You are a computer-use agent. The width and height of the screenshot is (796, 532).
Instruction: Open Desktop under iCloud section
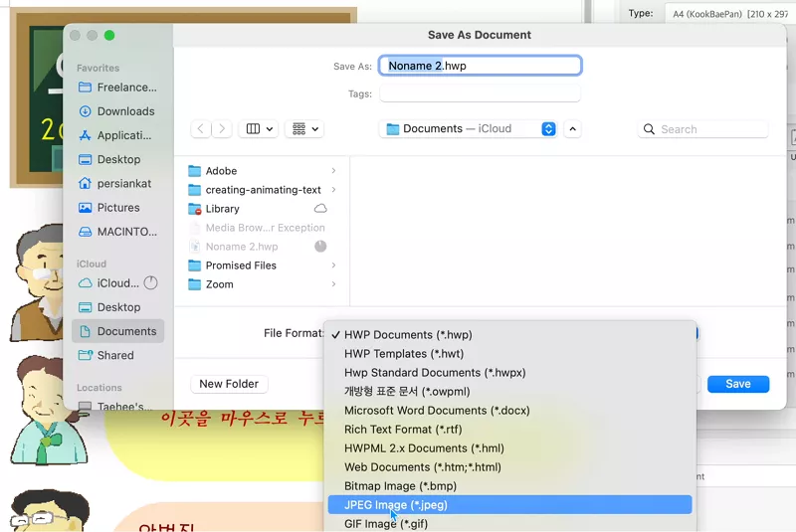pos(117,307)
